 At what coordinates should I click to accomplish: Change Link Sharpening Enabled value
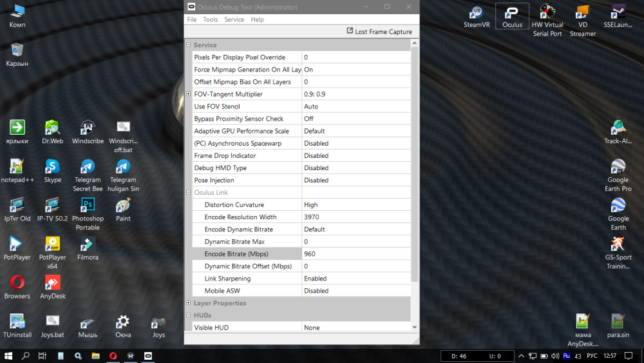pos(356,279)
